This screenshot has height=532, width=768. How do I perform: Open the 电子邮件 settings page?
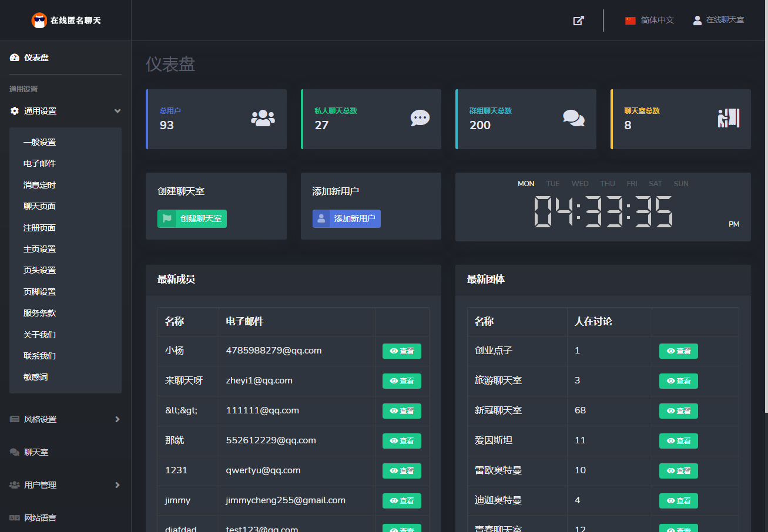pyautogui.click(x=40, y=163)
